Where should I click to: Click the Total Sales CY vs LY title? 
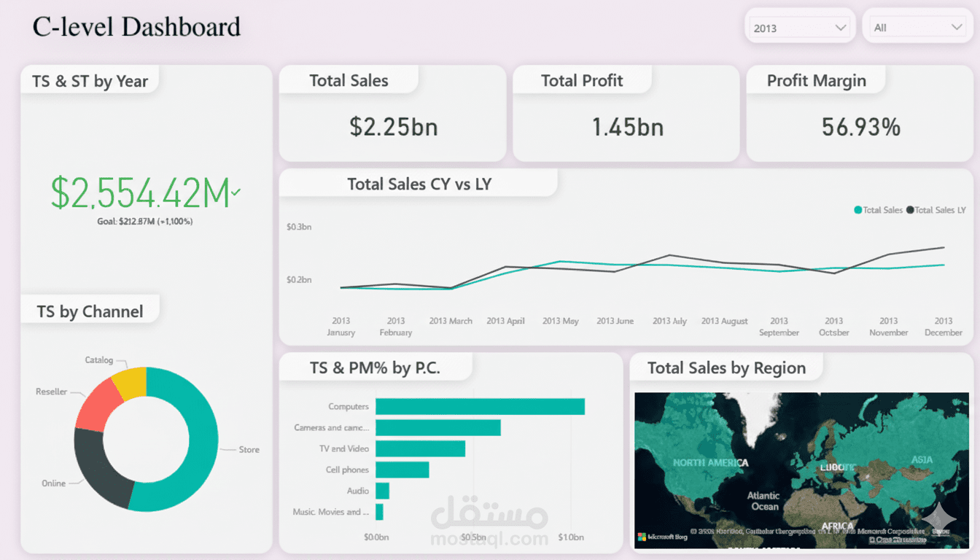(x=419, y=184)
